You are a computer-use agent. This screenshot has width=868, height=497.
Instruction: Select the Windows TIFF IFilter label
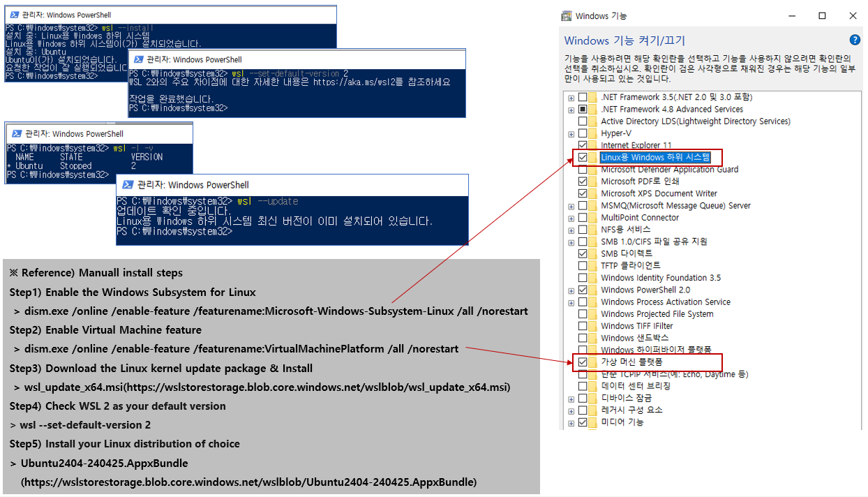[x=637, y=326]
